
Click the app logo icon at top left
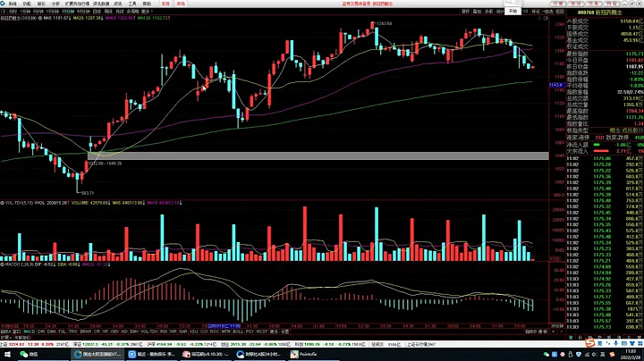pos(3,4)
